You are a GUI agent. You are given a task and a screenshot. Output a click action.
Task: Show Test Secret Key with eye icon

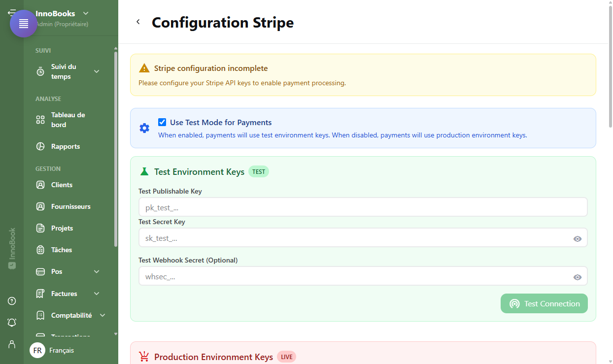click(x=578, y=239)
